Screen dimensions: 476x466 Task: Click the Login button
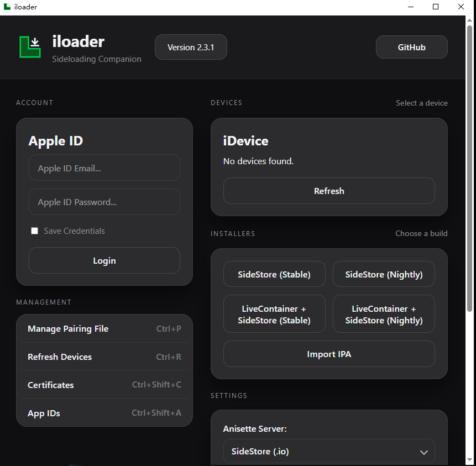click(104, 260)
